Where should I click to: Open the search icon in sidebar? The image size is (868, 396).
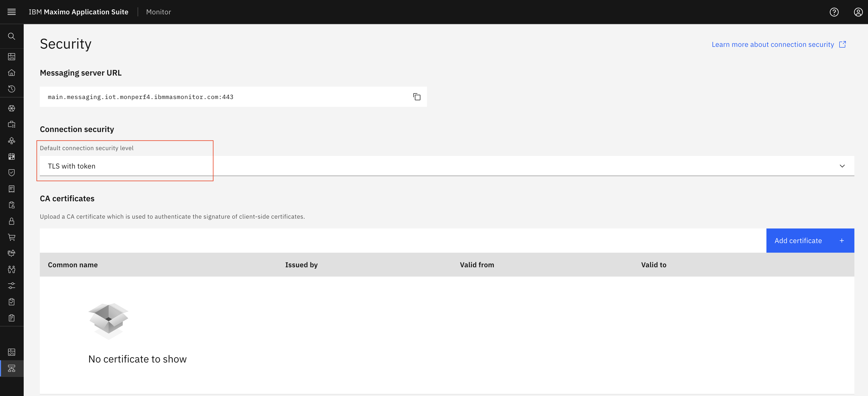click(11, 36)
